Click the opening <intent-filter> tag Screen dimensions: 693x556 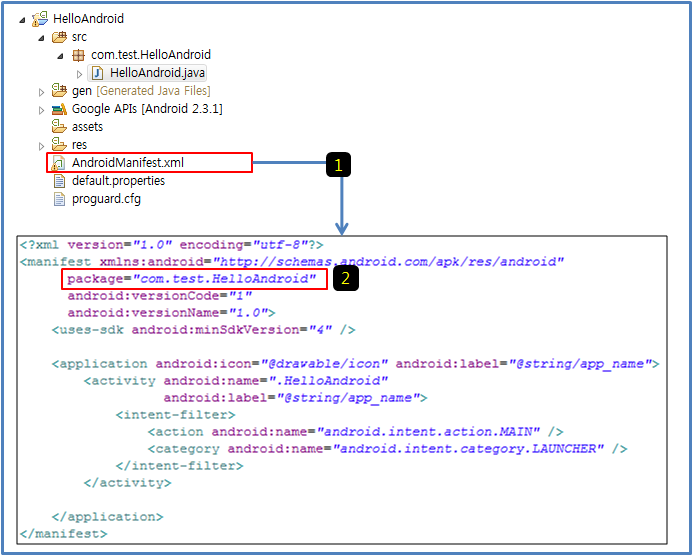point(175,415)
